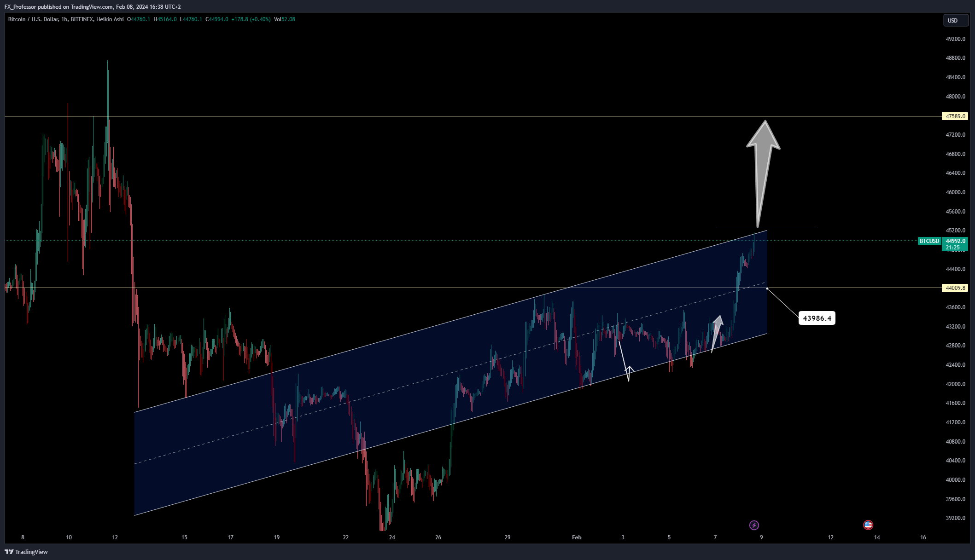The width and height of the screenshot is (975, 560).
Task: Click the purple lightning event icon
Action: (x=754, y=525)
